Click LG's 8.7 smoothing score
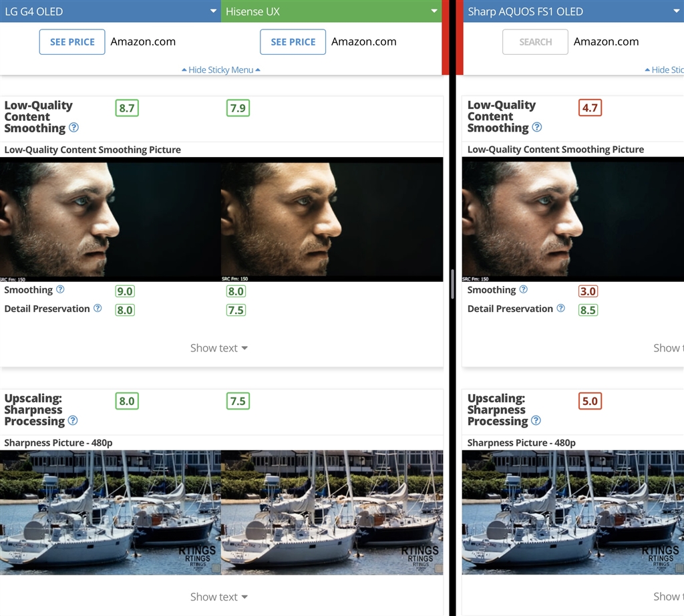The image size is (684, 616). click(127, 108)
